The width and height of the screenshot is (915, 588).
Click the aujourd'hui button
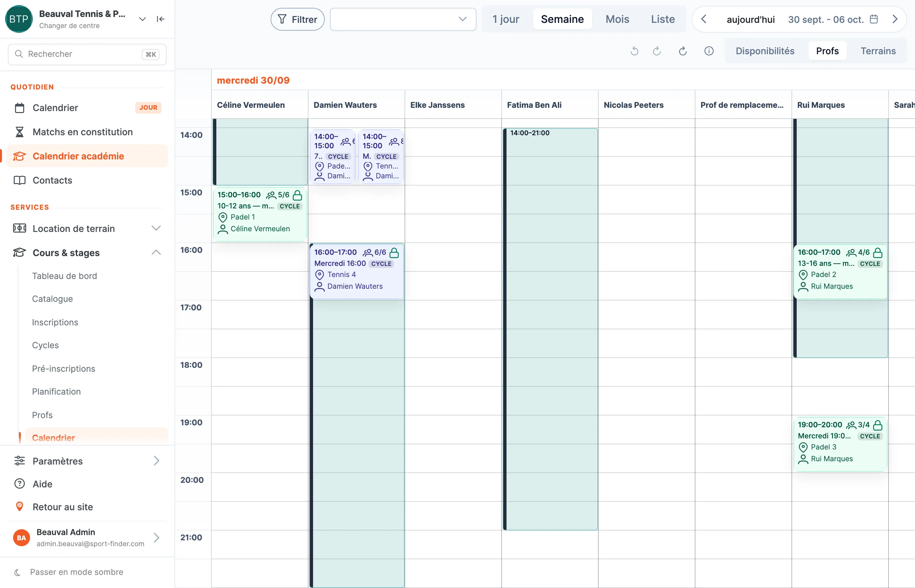(x=750, y=20)
